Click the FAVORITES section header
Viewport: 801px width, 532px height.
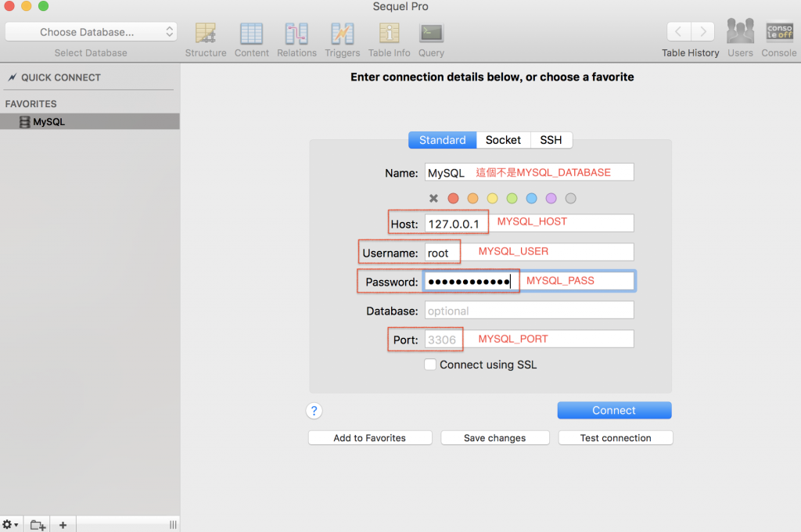(31, 104)
